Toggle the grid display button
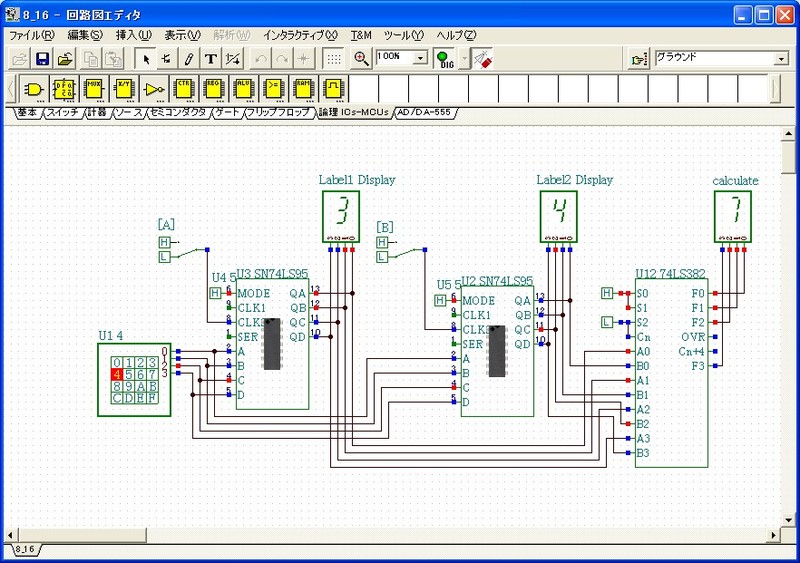800x563 pixels. tap(334, 59)
